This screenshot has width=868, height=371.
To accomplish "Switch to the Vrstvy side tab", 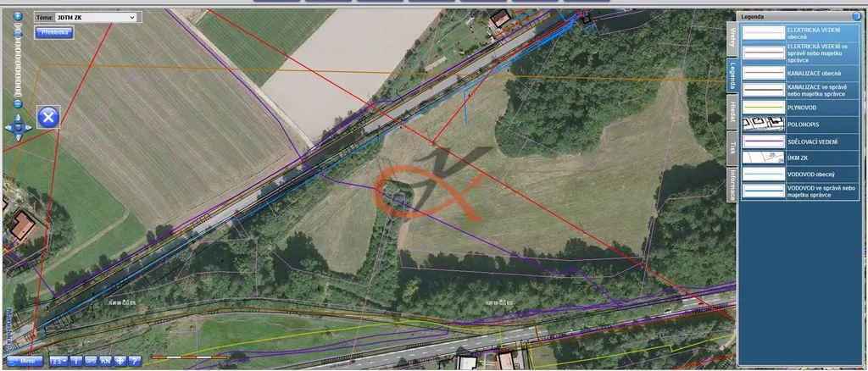I will click(x=732, y=38).
